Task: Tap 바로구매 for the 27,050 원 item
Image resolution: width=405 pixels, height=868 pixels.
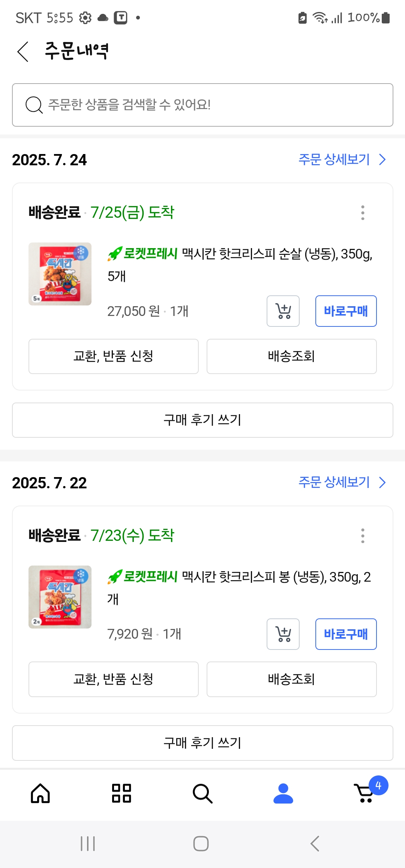Action: [346, 311]
